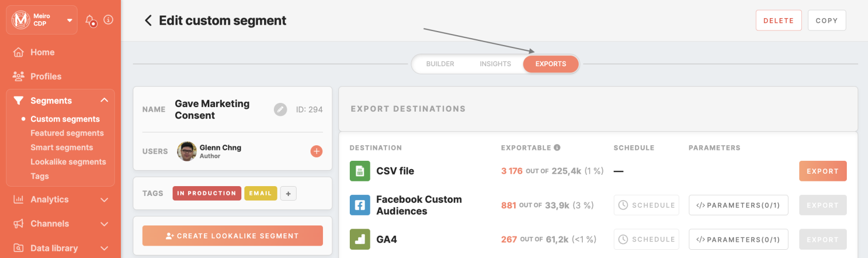Click the Create Lookalike Segment button
This screenshot has width=868, height=258.
point(233,236)
